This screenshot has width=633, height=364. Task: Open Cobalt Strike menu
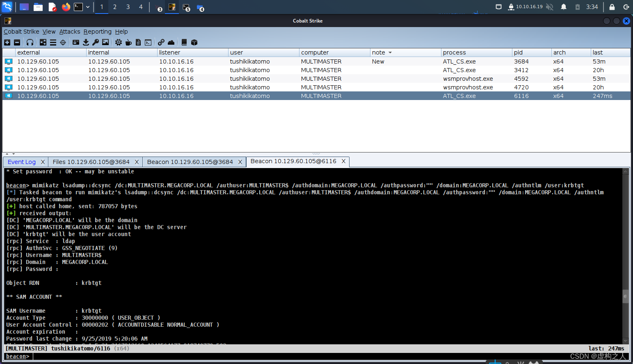pyautogui.click(x=21, y=32)
